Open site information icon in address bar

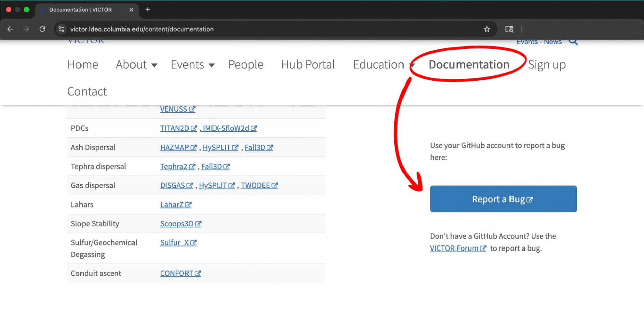click(61, 29)
